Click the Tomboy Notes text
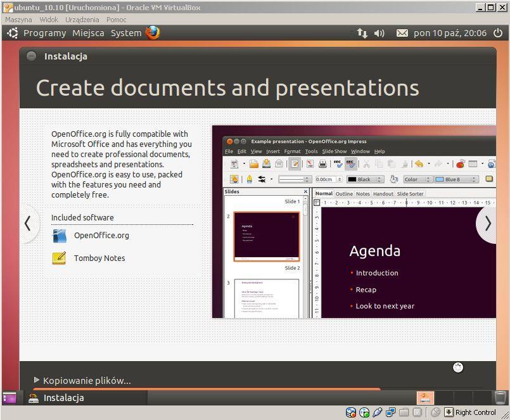510x420 pixels. (x=99, y=258)
